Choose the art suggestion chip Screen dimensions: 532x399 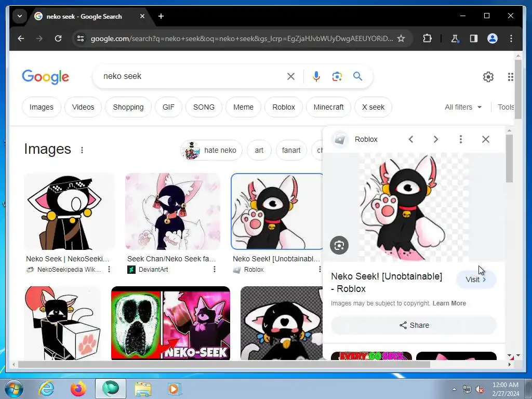259,150
